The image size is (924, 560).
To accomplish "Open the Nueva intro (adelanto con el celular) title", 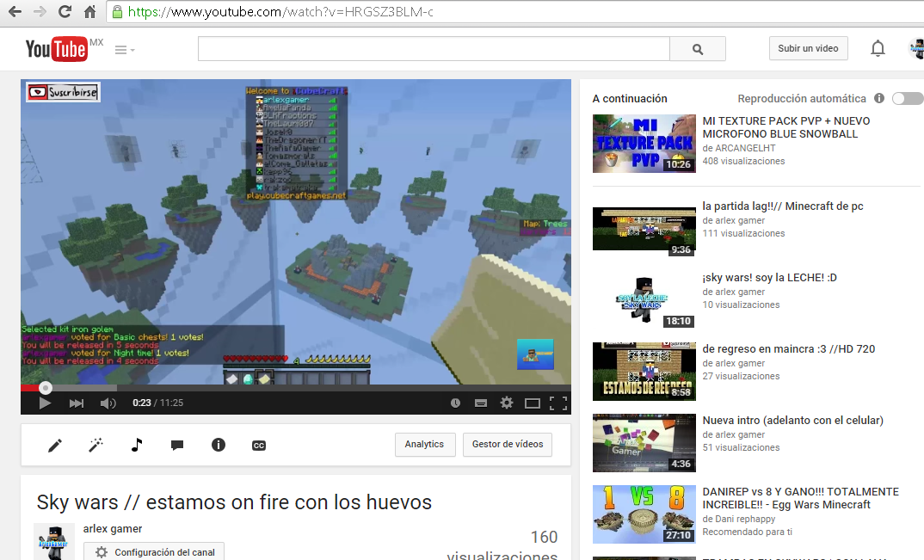I will click(793, 421).
